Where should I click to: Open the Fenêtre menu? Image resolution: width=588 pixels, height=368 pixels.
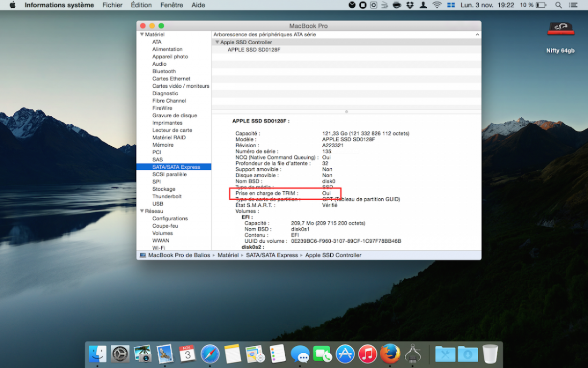(171, 5)
